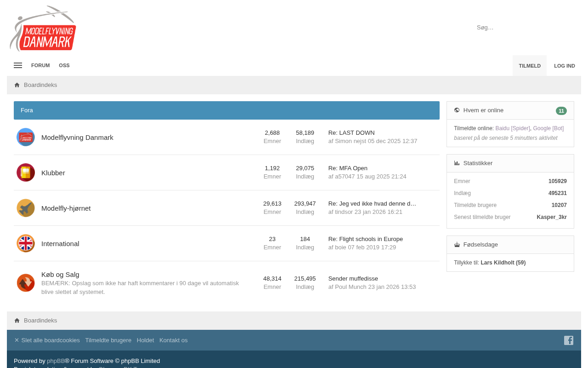Click the 29,075 Indlæg count

tap(305, 168)
